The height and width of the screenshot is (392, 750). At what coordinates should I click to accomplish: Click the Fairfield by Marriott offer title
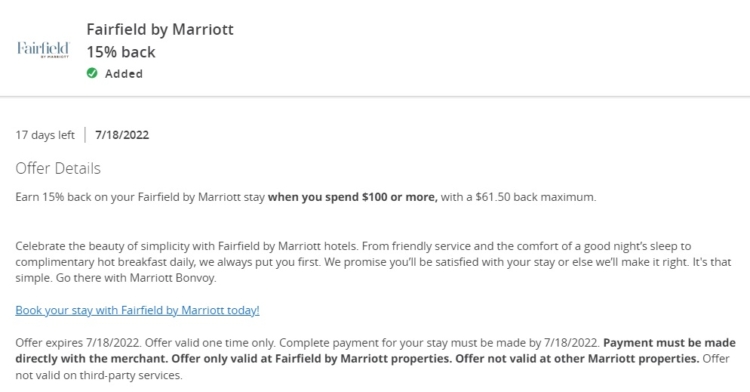pyautogui.click(x=160, y=30)
